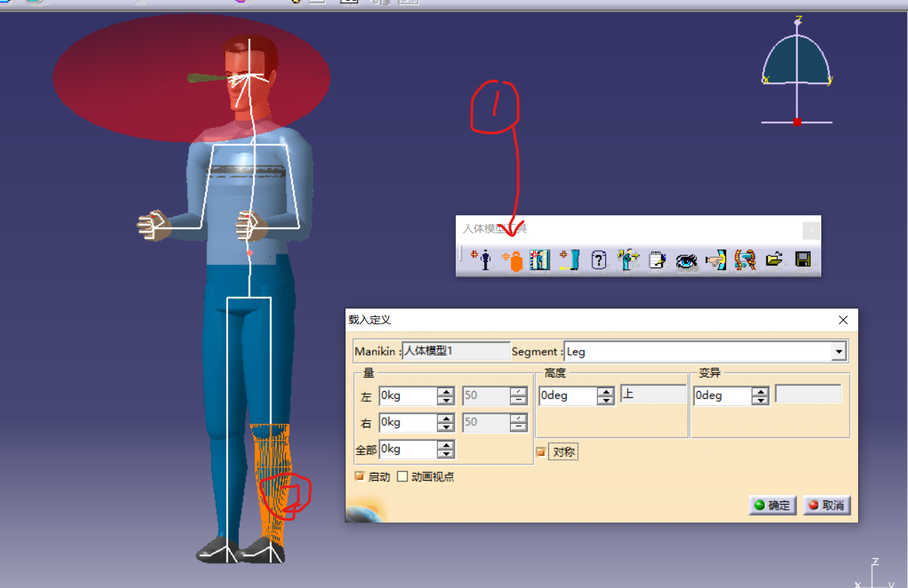Open the report notepad icon
This screenshot has height=588, width=908.
tap(656, 260)
